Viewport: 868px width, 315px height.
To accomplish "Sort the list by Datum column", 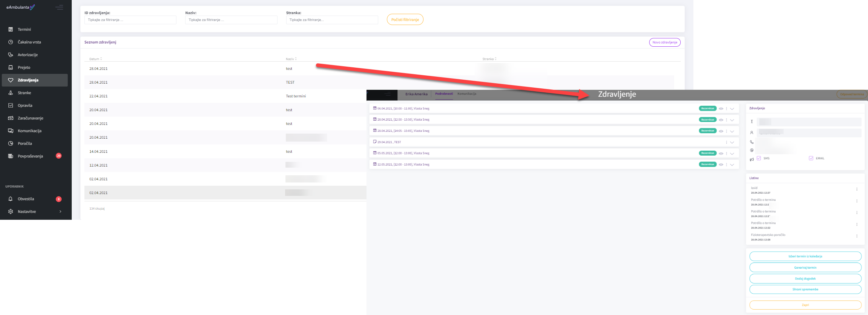I will (96, 59).
